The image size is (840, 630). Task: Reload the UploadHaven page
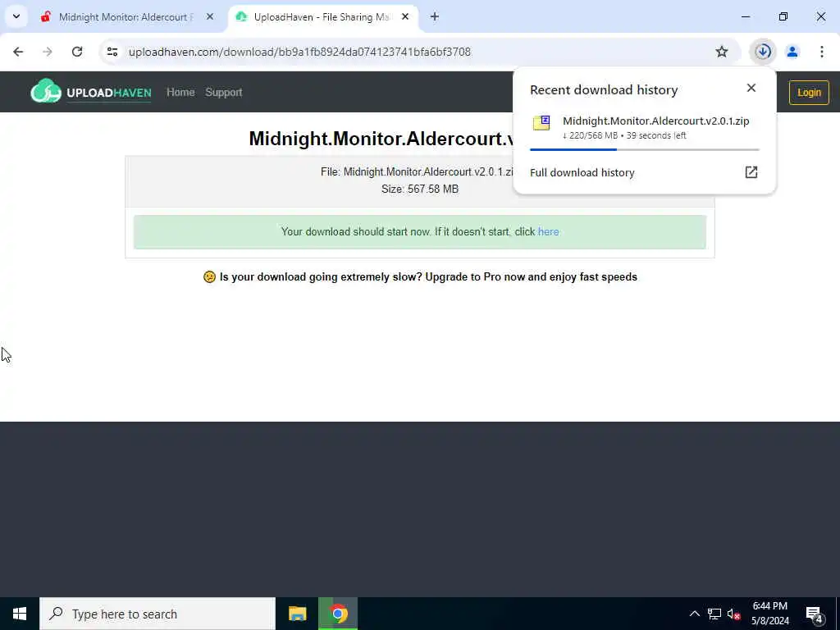click(x=77, y=52)
